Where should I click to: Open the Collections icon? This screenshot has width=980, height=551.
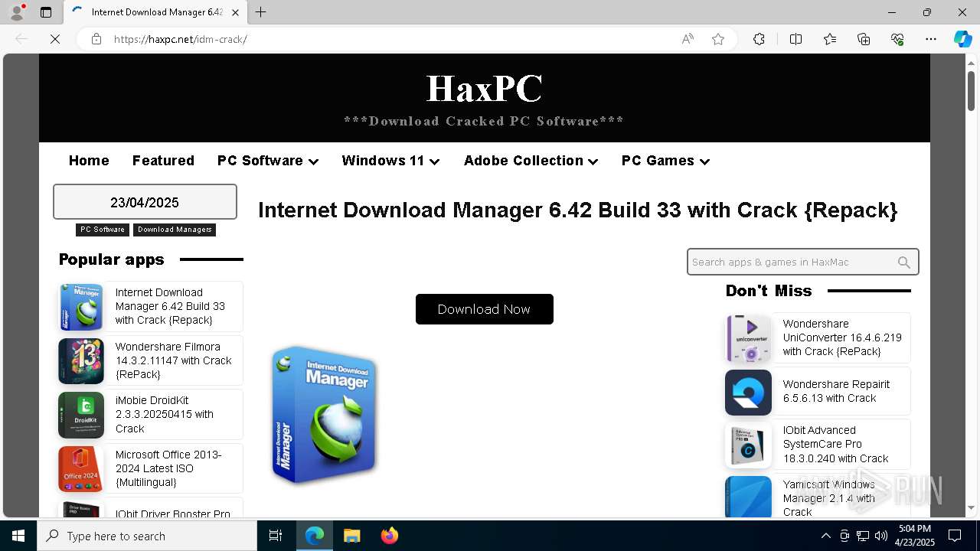(x=864, y=39)
